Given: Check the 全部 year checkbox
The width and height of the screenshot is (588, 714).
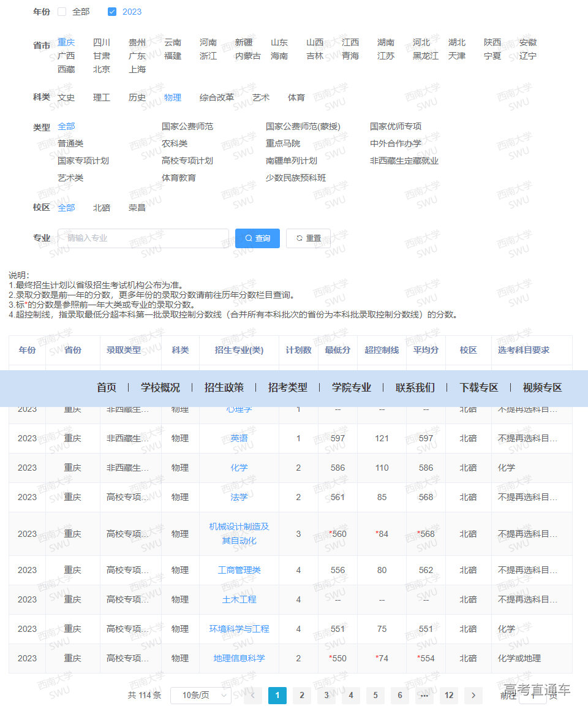Looking at the screenshot, I should click(x=62, y=11).
